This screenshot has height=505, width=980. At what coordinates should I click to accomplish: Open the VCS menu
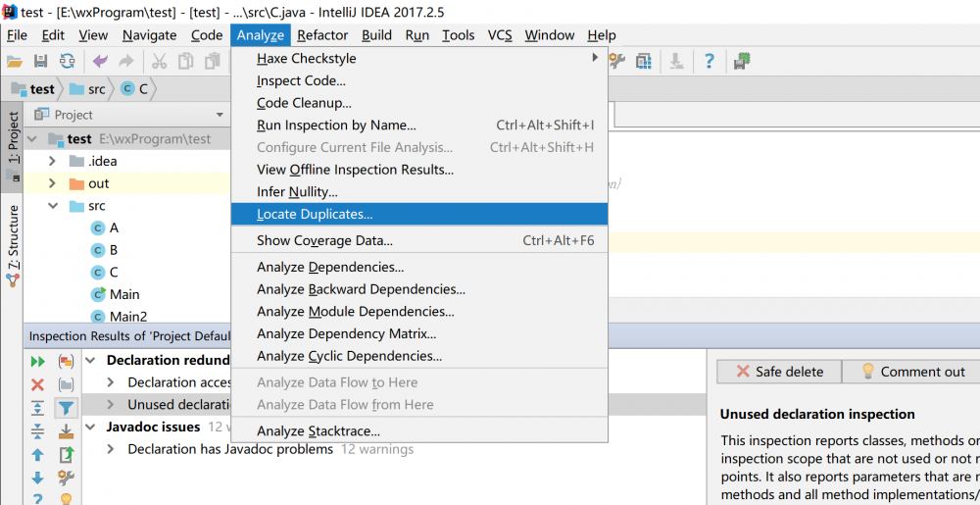coord(500,35)
